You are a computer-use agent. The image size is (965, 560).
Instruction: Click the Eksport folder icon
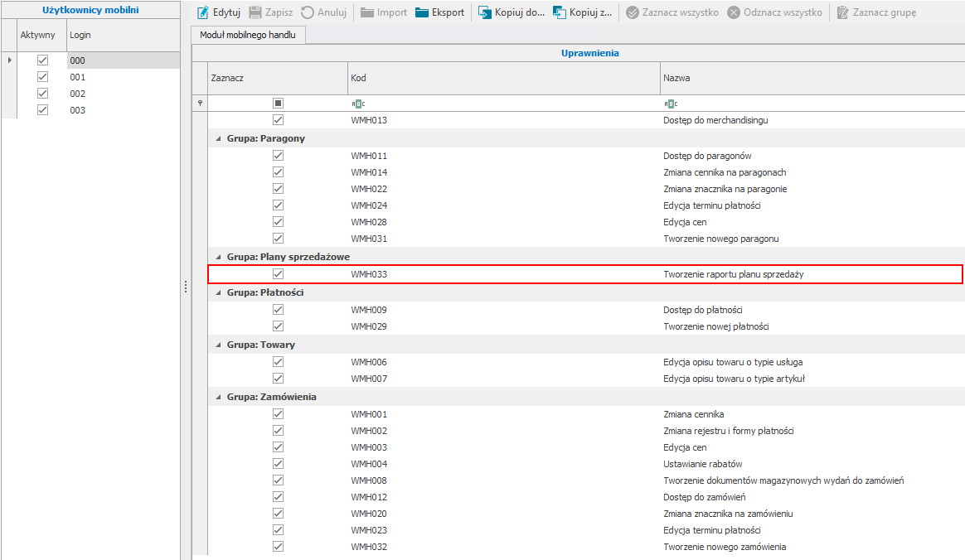(422, 12)
